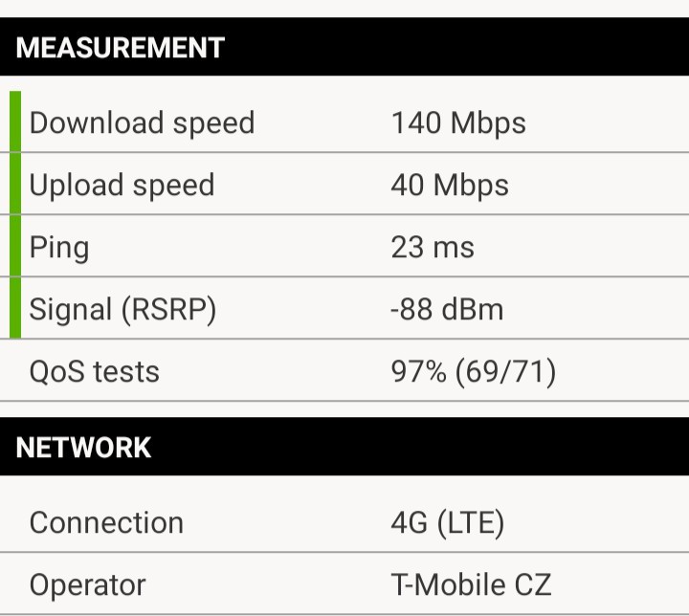Screen dimensions: 689x616
Task: Click green quality bar beside Ping
Action: click(x=15, y=247)
